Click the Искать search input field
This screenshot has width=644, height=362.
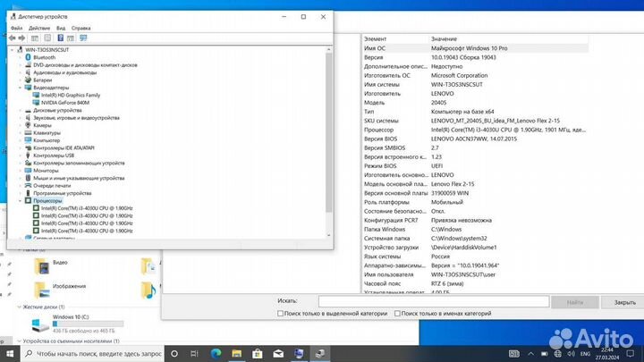[x=434, y=302]
